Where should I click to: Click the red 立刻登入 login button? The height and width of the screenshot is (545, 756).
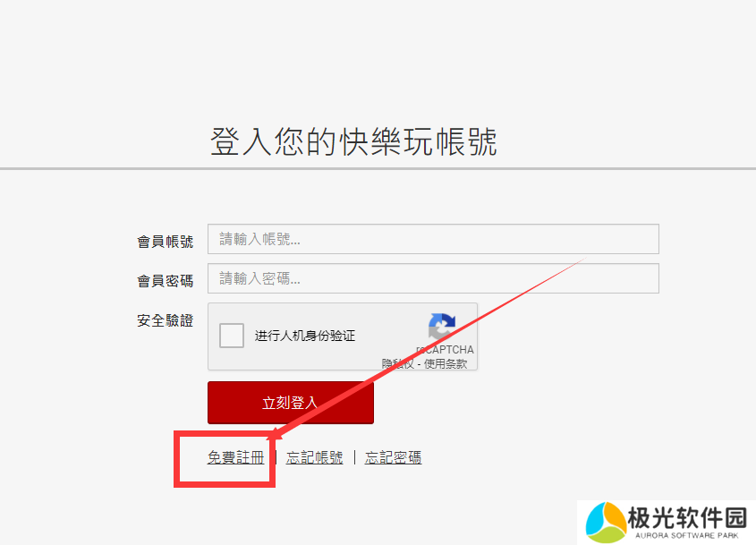click(x=291, y=403)
